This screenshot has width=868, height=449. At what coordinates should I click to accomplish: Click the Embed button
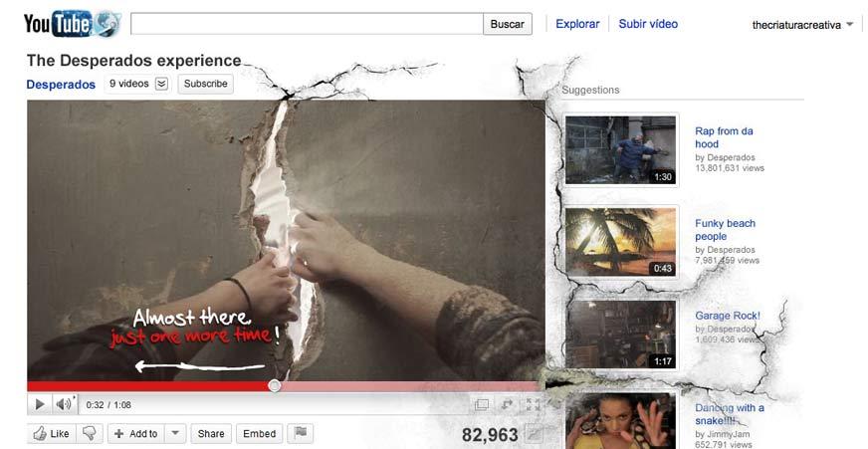coord(259,433)
